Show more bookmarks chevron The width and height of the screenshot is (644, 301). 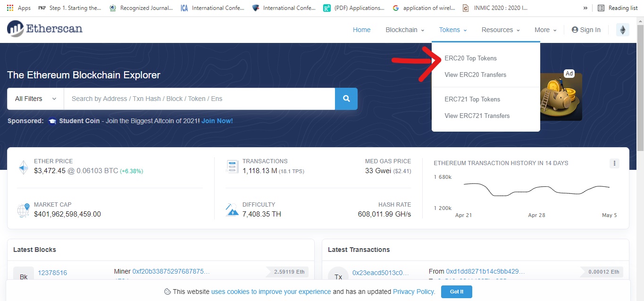[x=585, y=8]
